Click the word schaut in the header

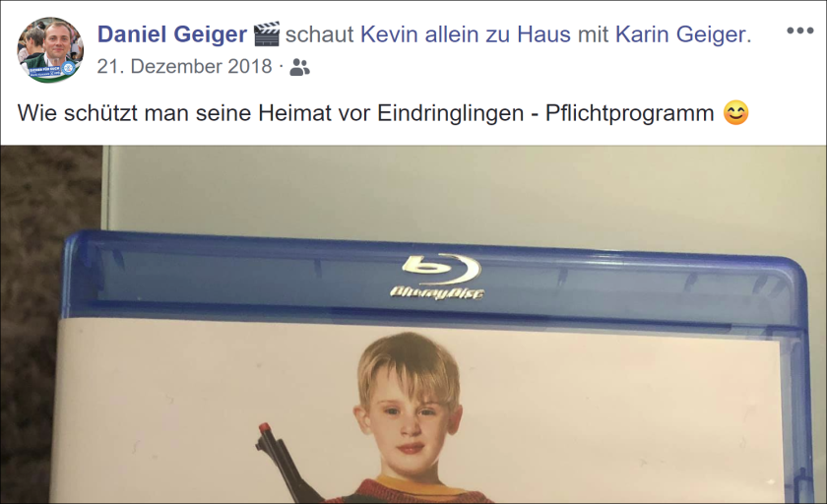click(320, 34)
